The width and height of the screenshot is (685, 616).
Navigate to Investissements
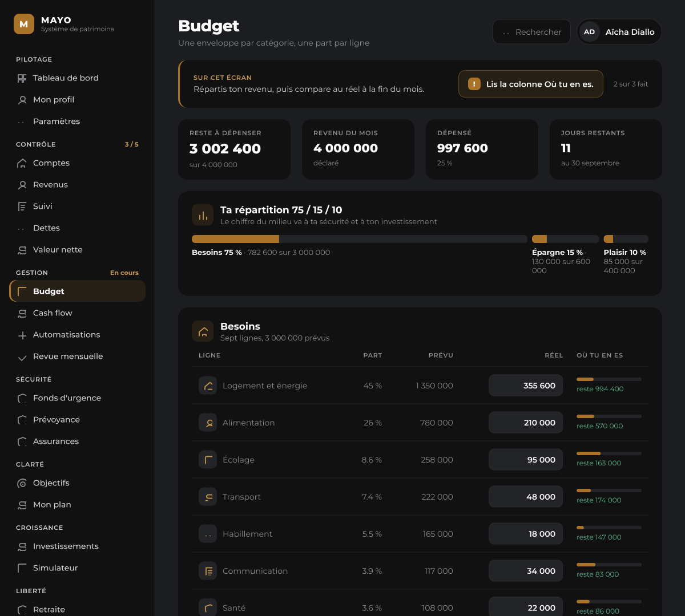pyautogui.click(x=78, y=546)
